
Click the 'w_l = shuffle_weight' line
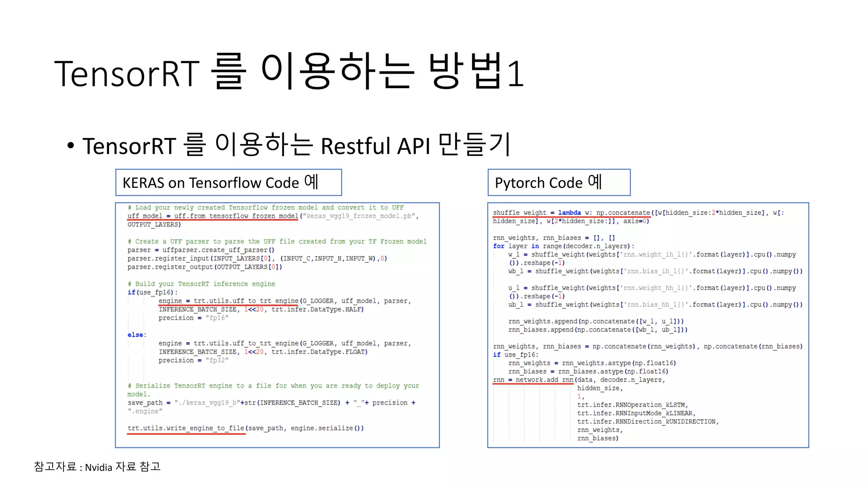coord(652,255)
